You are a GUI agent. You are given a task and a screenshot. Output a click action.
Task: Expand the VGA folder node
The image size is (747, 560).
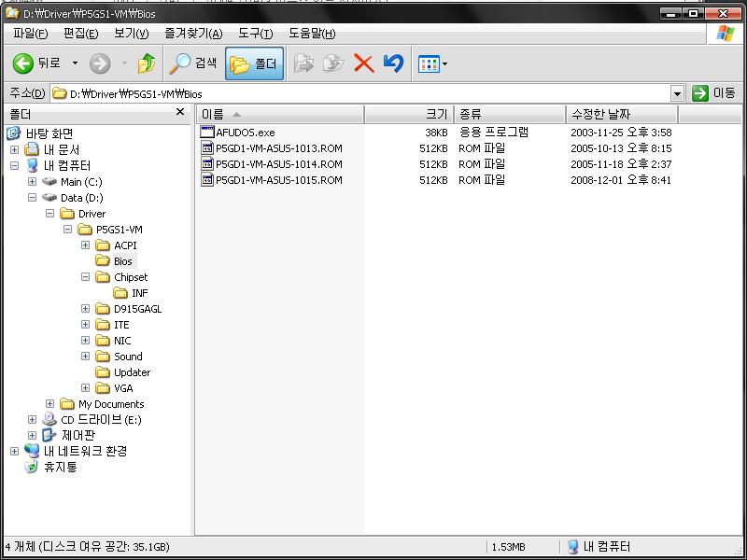(85, 387)
